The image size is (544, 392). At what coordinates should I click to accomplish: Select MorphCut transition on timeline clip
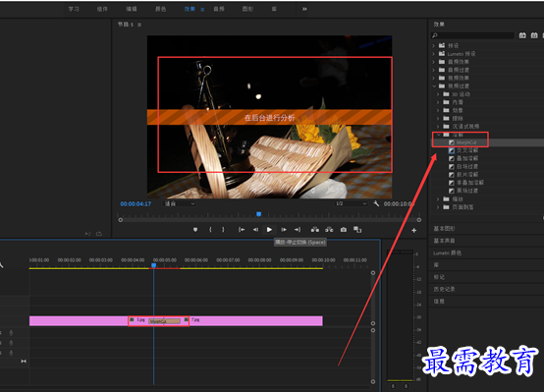pos(164,321)
